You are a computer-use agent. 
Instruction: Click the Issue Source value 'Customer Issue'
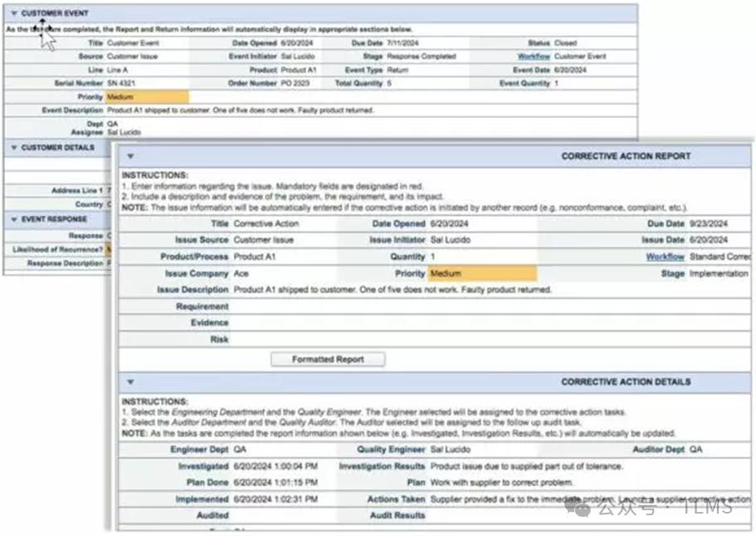coord(263,240)
